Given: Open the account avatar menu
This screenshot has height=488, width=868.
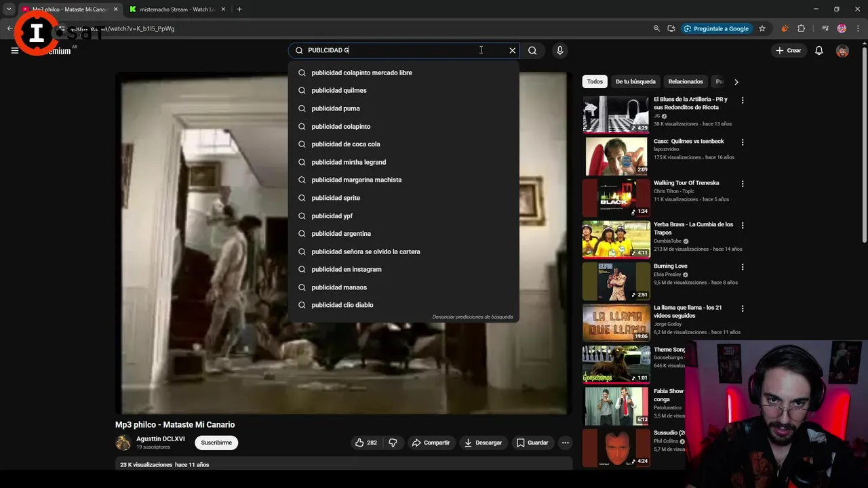Looking at the screenshot, I should coord(842,51).
